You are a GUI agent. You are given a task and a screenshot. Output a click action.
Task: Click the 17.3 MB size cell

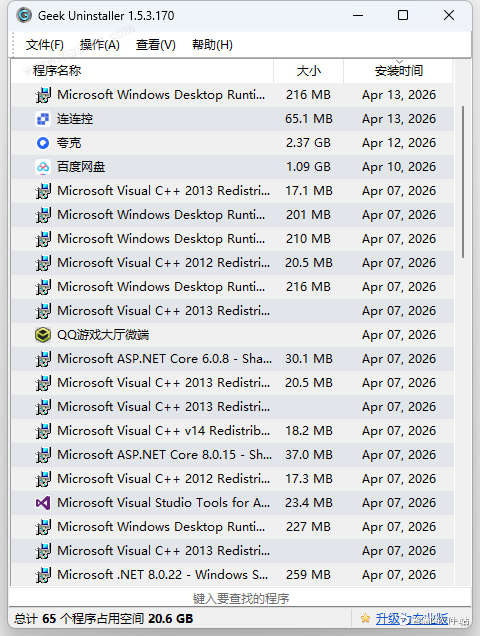click(309, 479)
